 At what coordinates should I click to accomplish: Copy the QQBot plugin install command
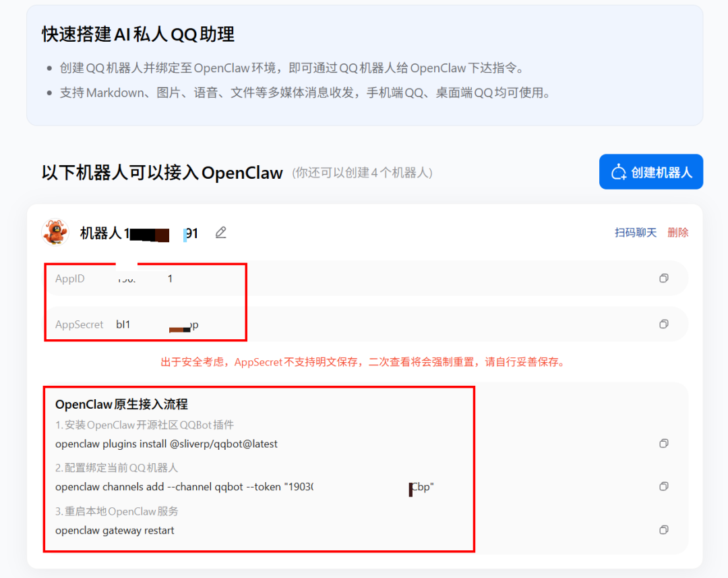coord(663,443)
